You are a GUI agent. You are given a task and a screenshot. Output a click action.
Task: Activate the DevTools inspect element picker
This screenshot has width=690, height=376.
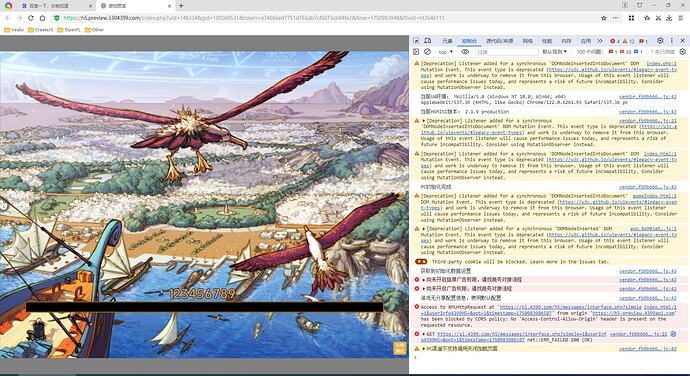(416, 41)
